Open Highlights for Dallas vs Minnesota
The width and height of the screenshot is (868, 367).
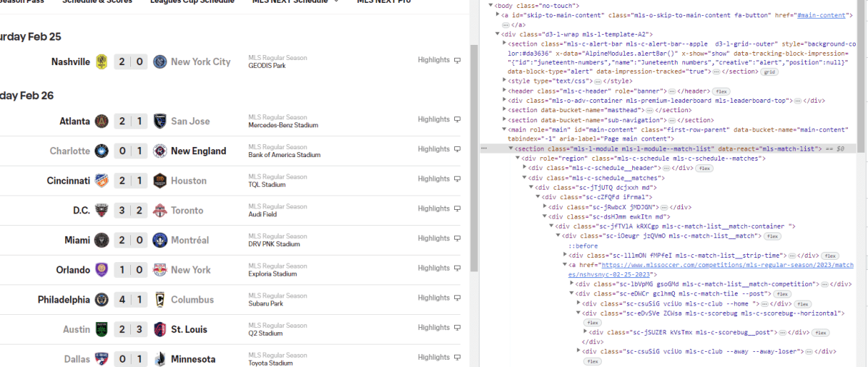click(x=439, y=357)
